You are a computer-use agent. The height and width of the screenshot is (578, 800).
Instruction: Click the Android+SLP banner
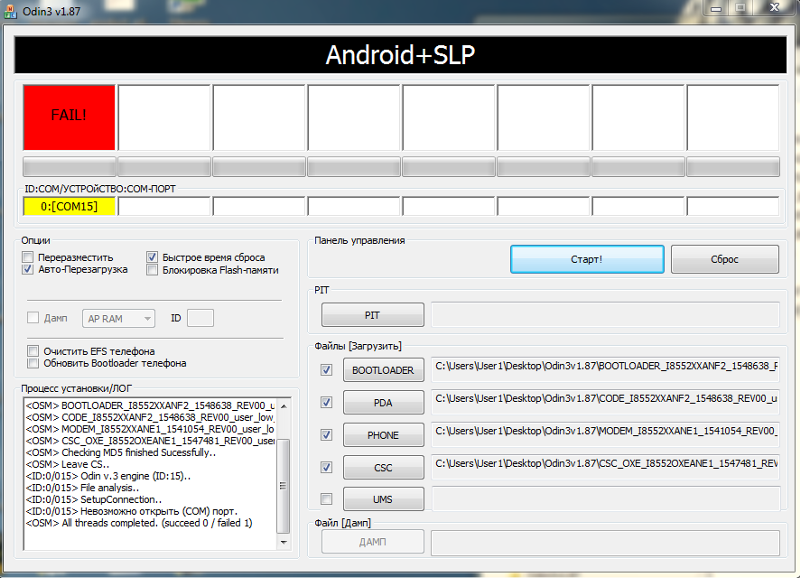401,55
